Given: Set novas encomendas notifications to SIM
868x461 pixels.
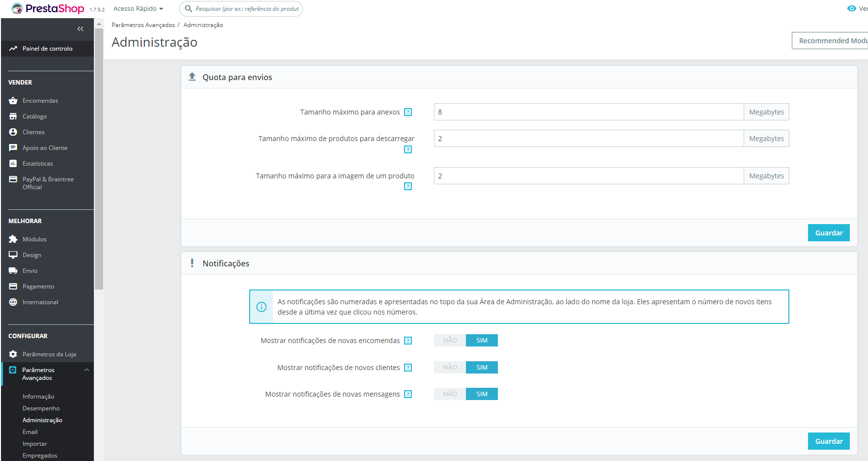Looking at the screenshot, I should coord(482,341).
